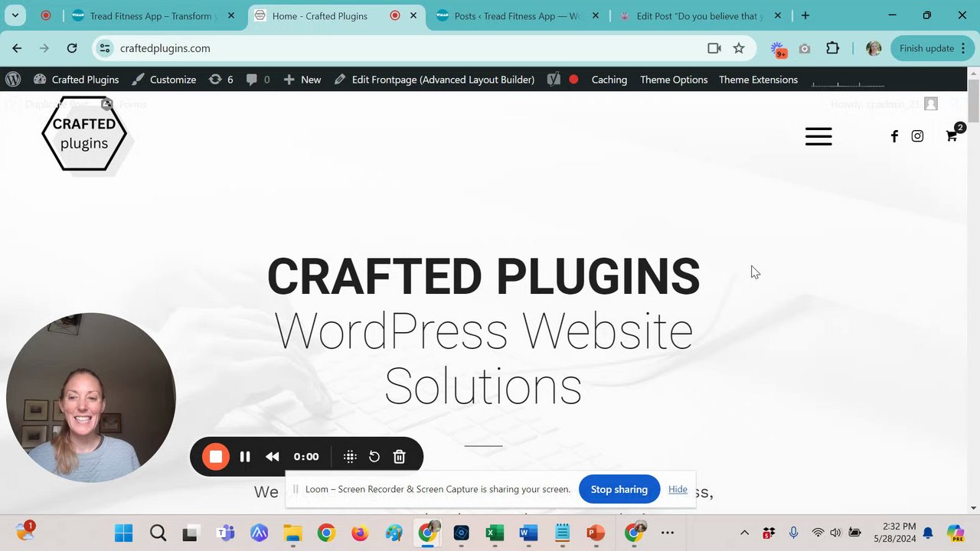Click the camera icon in address bar
The width and height of the screenshot is (980, 551).
tap(714, 48)
